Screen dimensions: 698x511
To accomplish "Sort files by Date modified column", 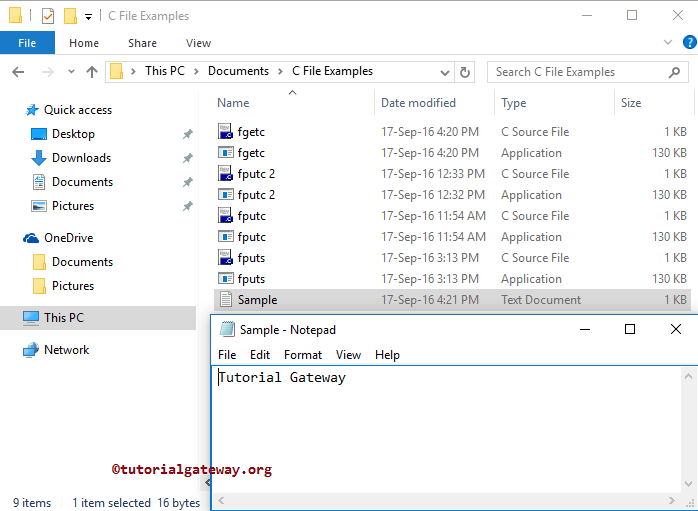I will point(418,103).
